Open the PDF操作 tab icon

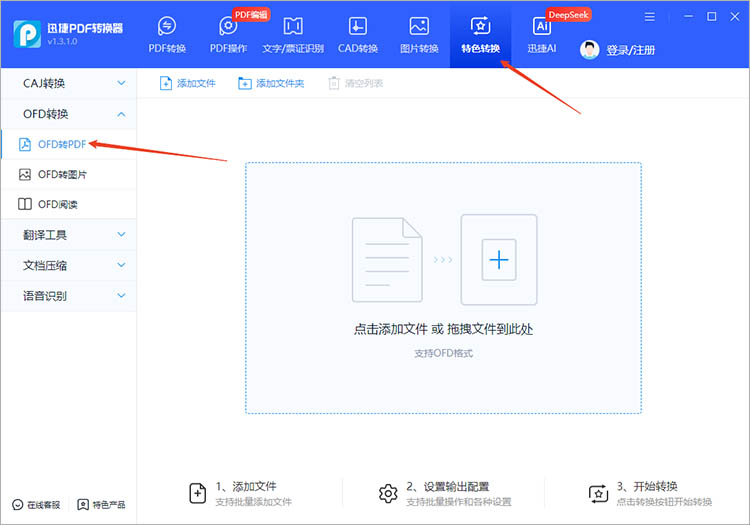[x=228, y=26]
